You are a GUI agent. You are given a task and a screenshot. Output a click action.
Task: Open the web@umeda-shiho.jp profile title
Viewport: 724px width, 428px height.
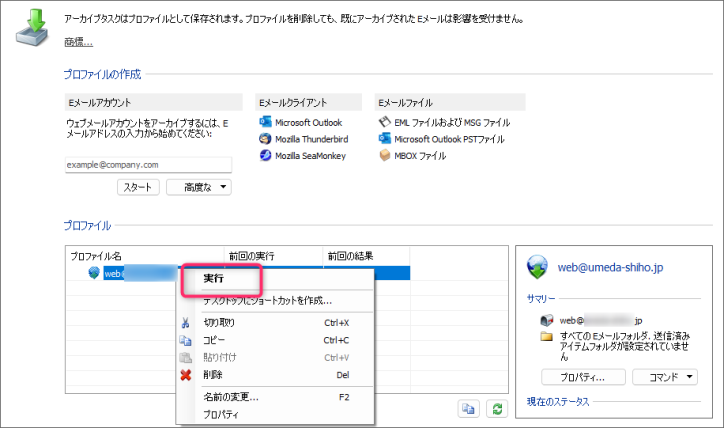(610, 267)
